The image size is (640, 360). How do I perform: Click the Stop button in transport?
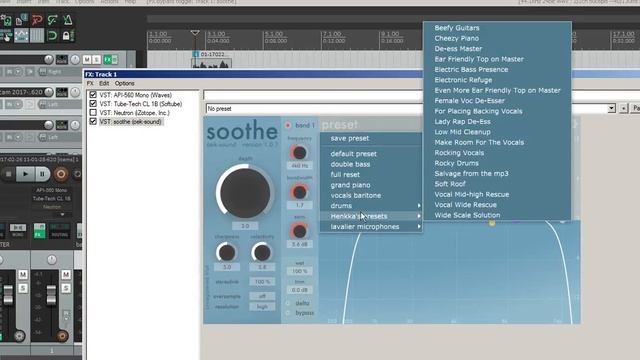pyautogui.click(x=8, y=174)
